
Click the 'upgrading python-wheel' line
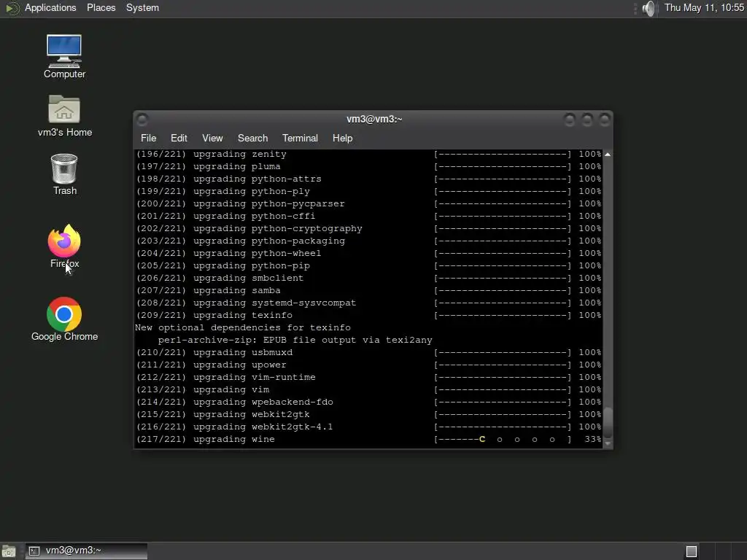[x=368, y=253]
